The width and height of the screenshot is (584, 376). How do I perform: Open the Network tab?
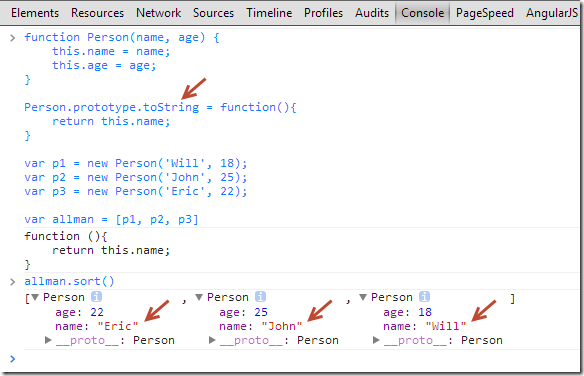158,13
